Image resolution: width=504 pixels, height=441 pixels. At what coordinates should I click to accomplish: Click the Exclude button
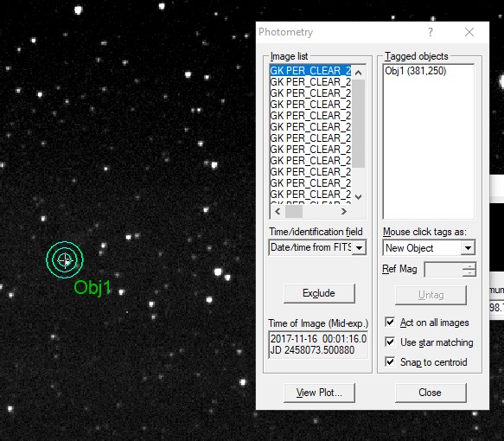319,293
